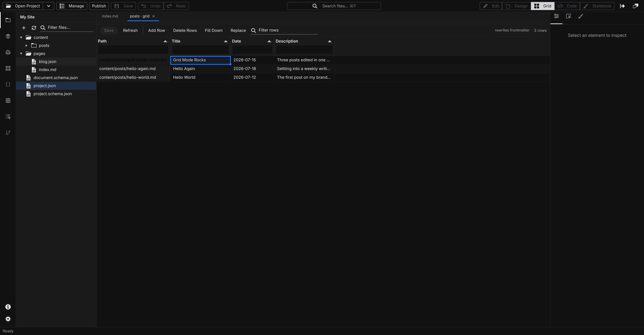
Task: Collapse the content folder
Action: [21, 38]
